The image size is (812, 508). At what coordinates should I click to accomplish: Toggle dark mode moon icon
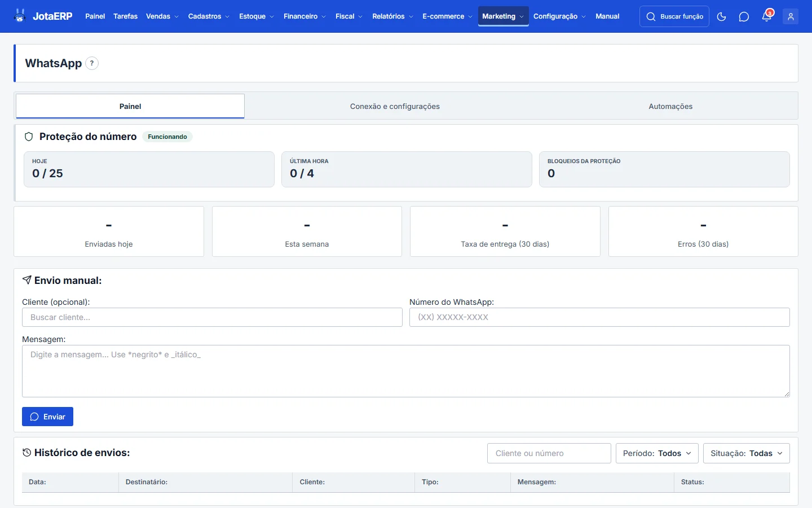tap(721, 16)
